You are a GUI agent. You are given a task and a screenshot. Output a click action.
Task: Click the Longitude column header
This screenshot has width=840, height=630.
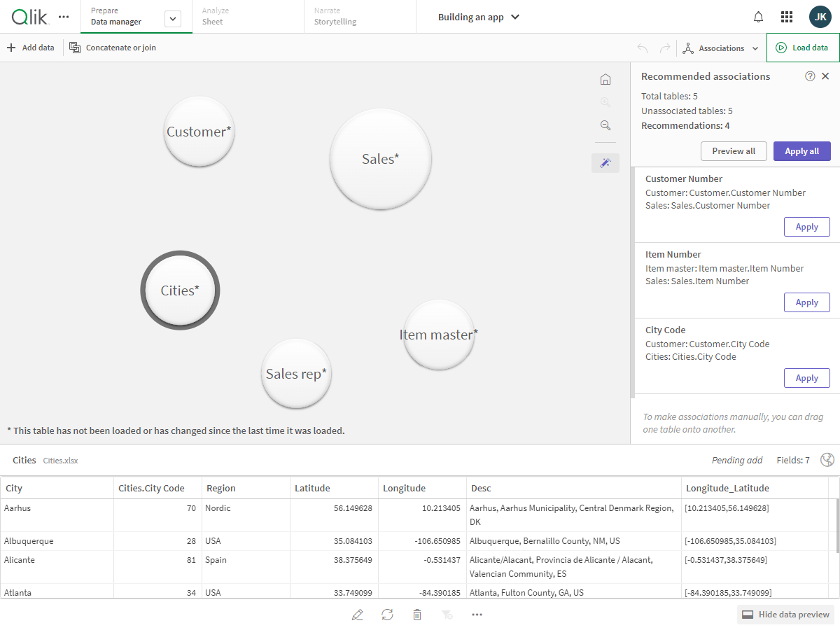(422, 488)
